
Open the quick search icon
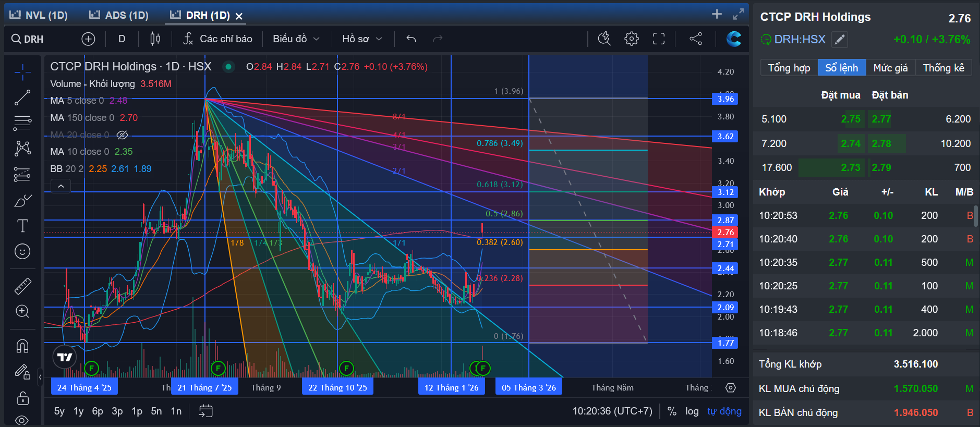pos(604,39)
